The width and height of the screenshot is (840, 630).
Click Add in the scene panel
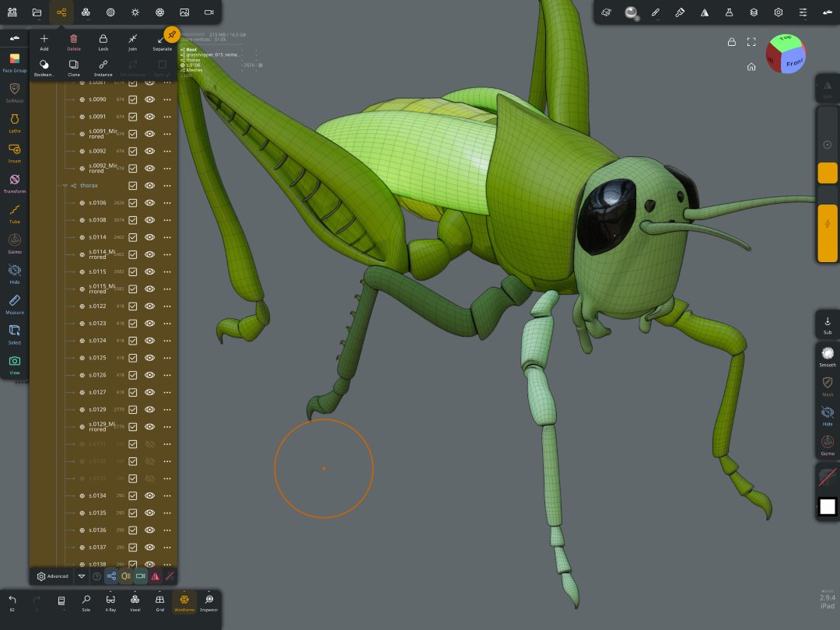click(x=44, y=42)
